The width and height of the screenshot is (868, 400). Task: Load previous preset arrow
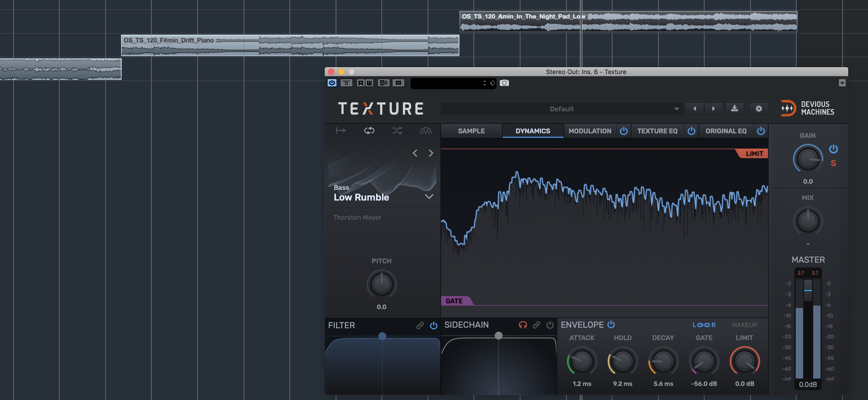pyautogui.click(x=694, y=109)
